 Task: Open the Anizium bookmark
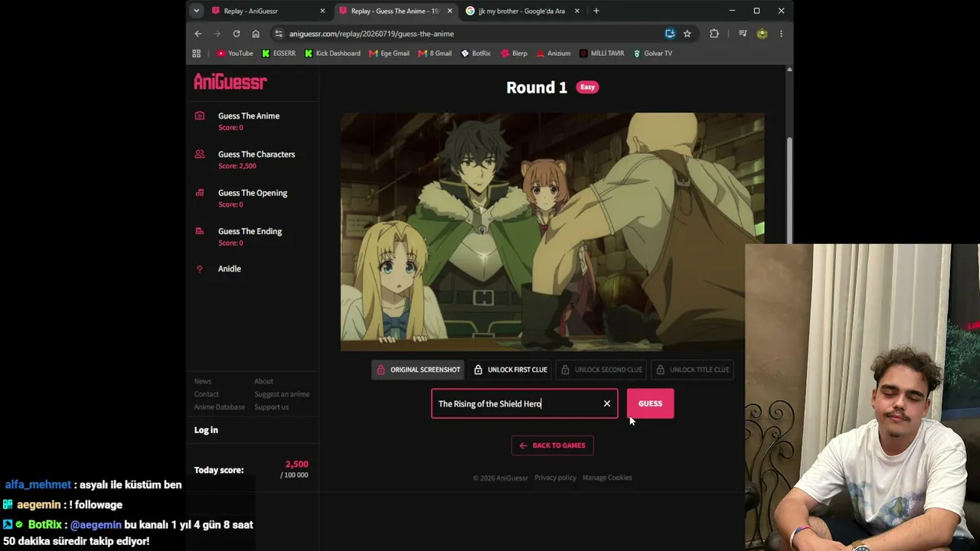click(554, 54)
